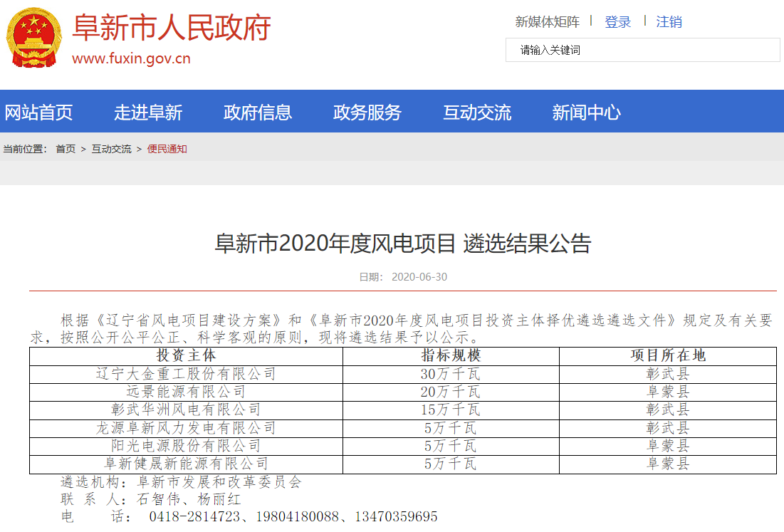Viewport: 784px width, 532px height.
Task: Click the national emblem logo
Action: (x=34, y=38)
